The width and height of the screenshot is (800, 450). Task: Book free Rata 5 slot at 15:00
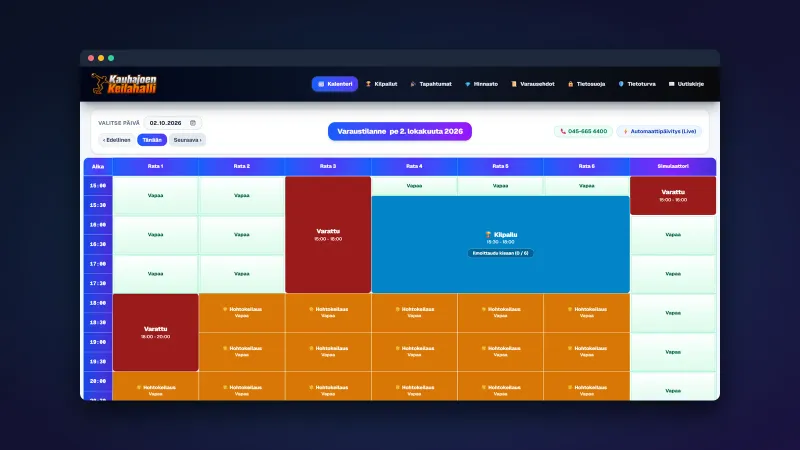tap(501, 186)
